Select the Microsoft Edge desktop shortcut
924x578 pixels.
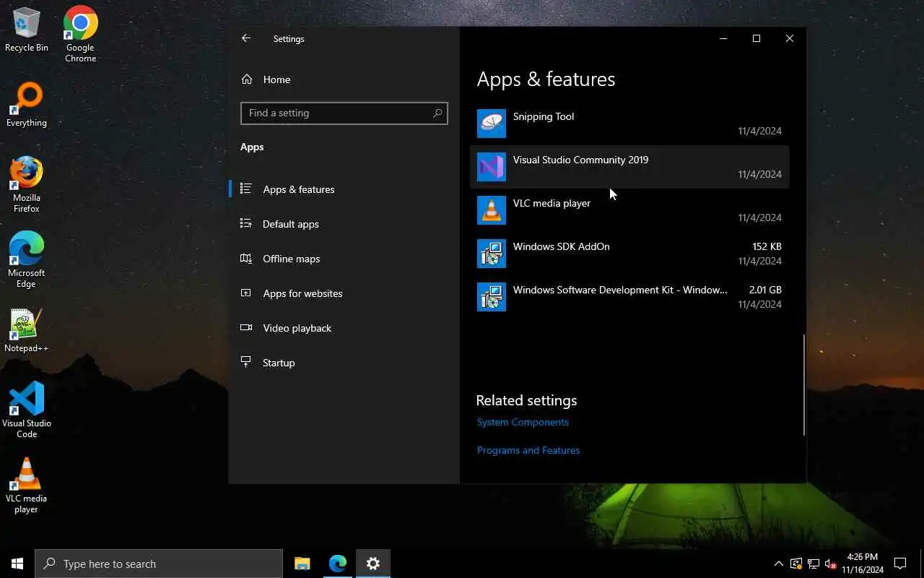(27, 260)
